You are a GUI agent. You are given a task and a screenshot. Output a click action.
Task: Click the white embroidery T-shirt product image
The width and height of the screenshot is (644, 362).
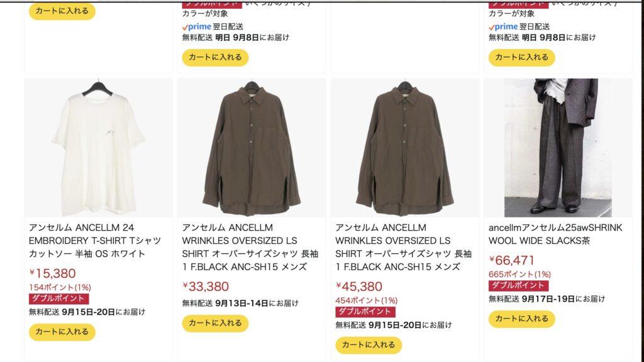tap(98, 148)
